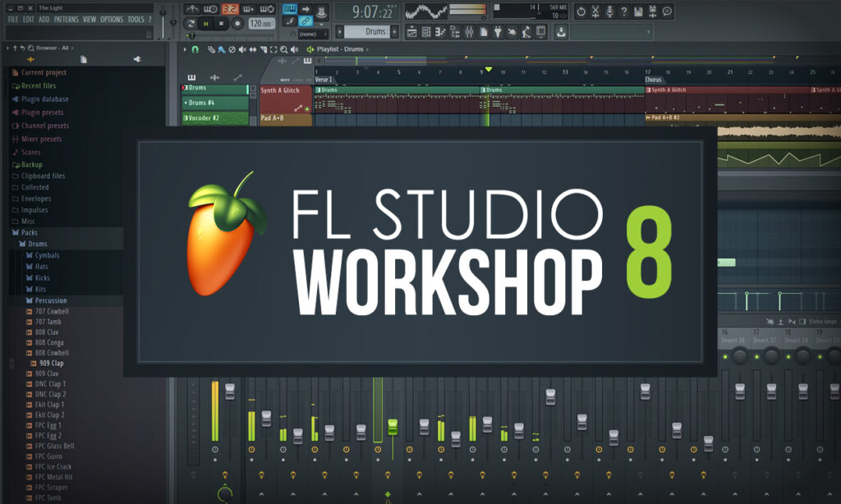Screen dimensions: 841x504
Task: Open the Browser window icon
Action: coord(455,32)
